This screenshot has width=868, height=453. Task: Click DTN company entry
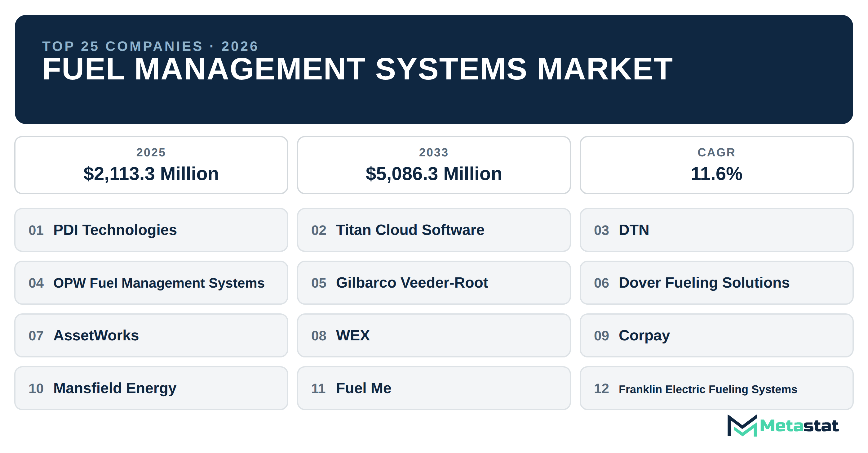click(717, 230)
